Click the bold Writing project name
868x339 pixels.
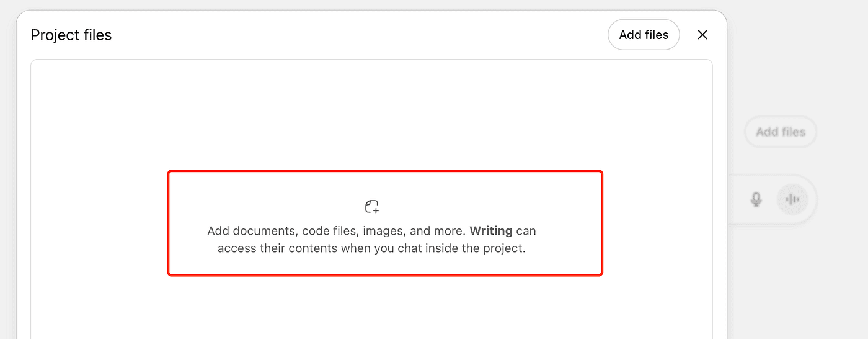(490, 231)
